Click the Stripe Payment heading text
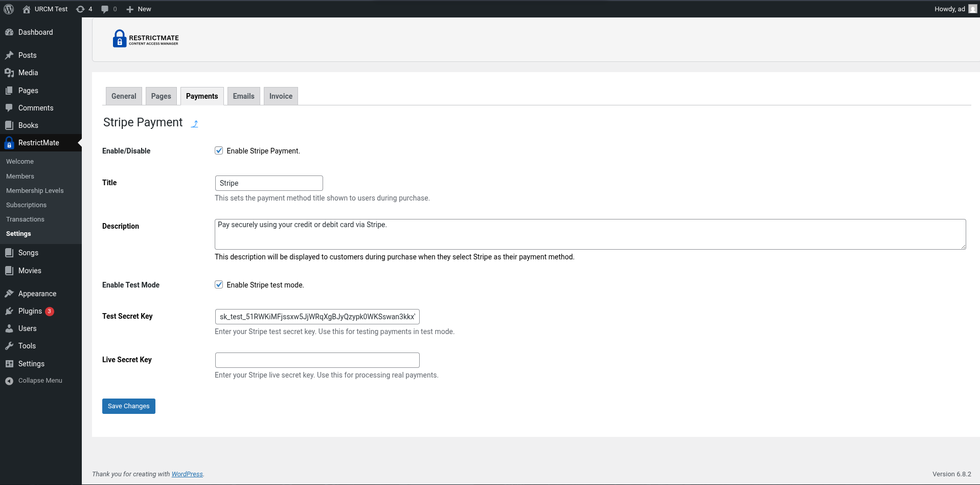Image resolution: width=980 pixels, height=485 pixels. point(143,122)
